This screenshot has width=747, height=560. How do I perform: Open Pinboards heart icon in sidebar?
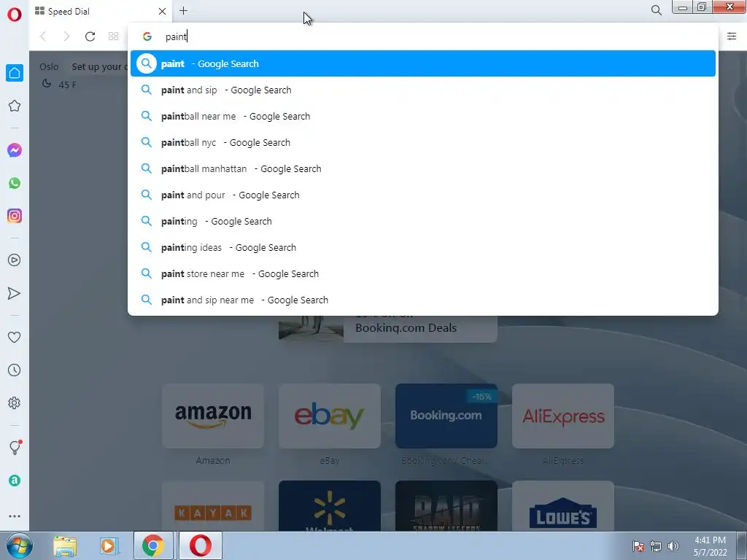[x=15, y=337]
